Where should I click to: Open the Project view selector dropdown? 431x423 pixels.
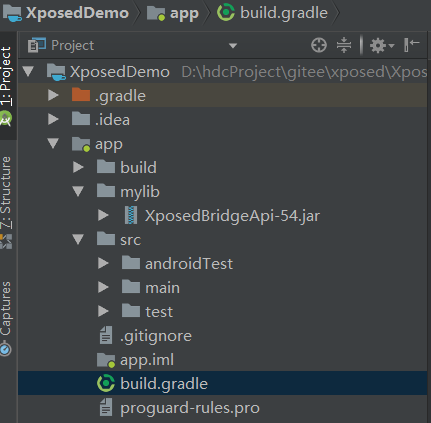click(233, 45)
